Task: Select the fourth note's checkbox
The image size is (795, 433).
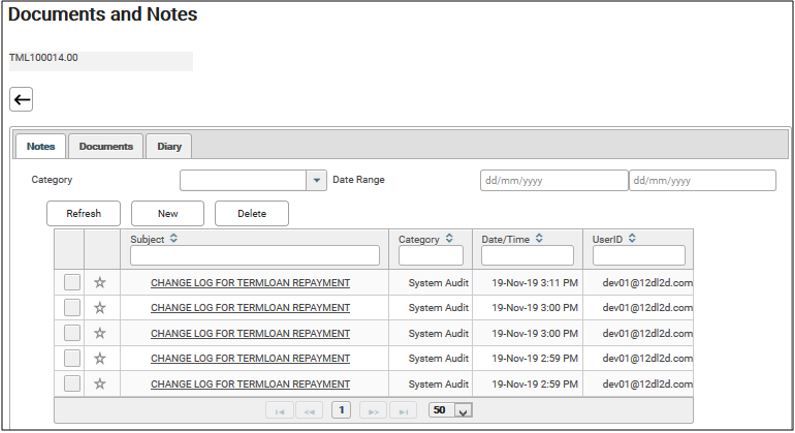Action: [x=72, y=358]
